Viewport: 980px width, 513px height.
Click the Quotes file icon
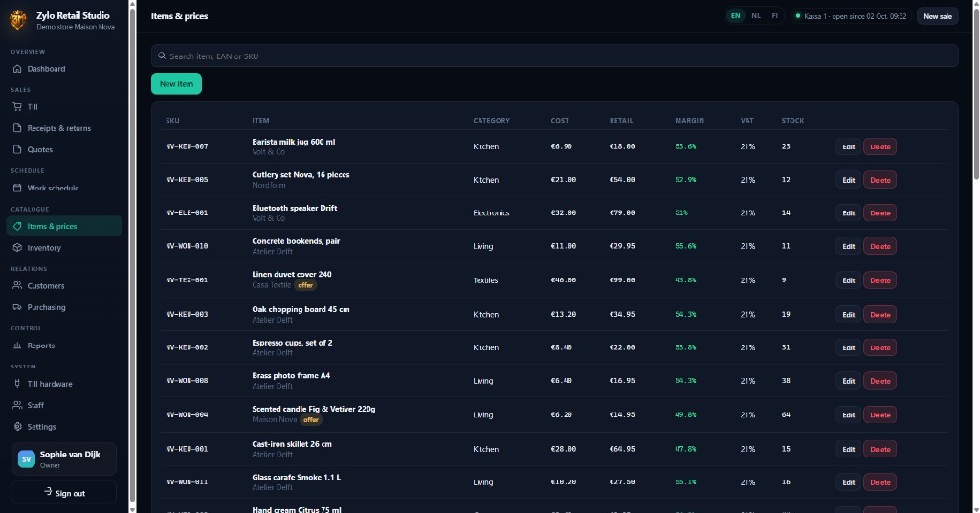(17, 149)
